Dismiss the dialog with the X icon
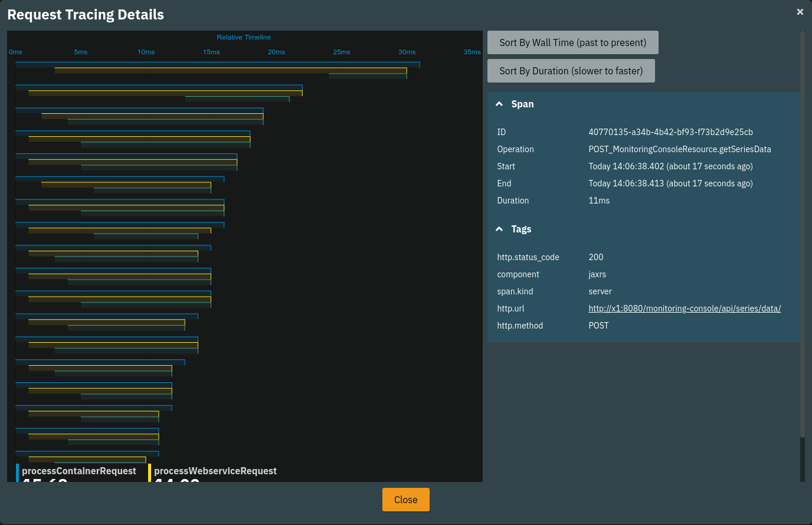Viewport: 812px width, 525px height. [800, 11]
